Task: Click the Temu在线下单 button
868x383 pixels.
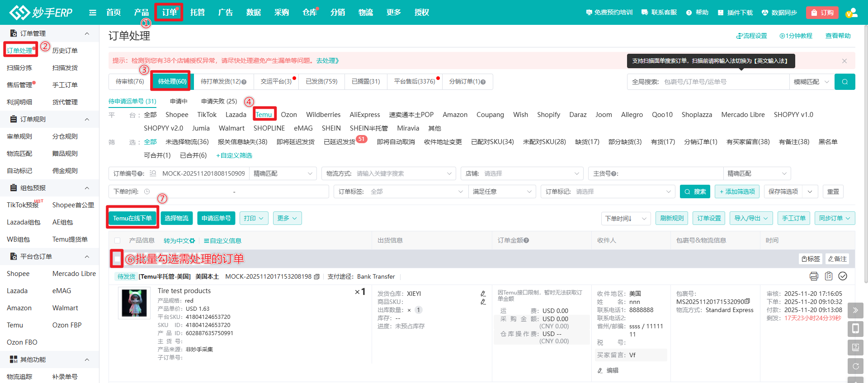Action: tap(132, 218)
